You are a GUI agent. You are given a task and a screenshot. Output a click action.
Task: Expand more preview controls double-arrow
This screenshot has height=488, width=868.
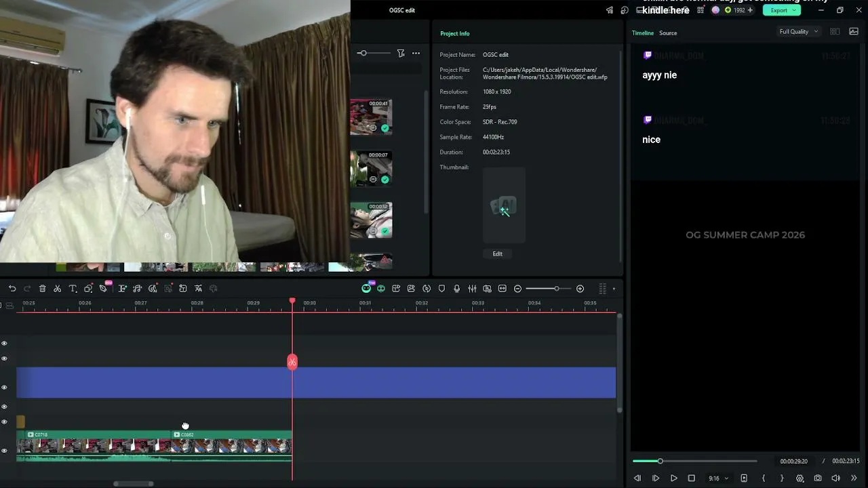click(x=854, y=479)
